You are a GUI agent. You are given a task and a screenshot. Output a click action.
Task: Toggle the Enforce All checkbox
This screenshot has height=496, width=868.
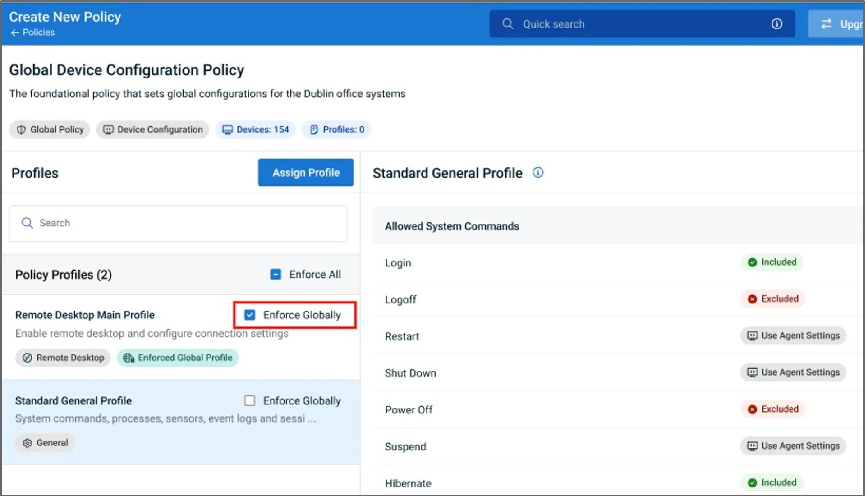click(276, 275)
